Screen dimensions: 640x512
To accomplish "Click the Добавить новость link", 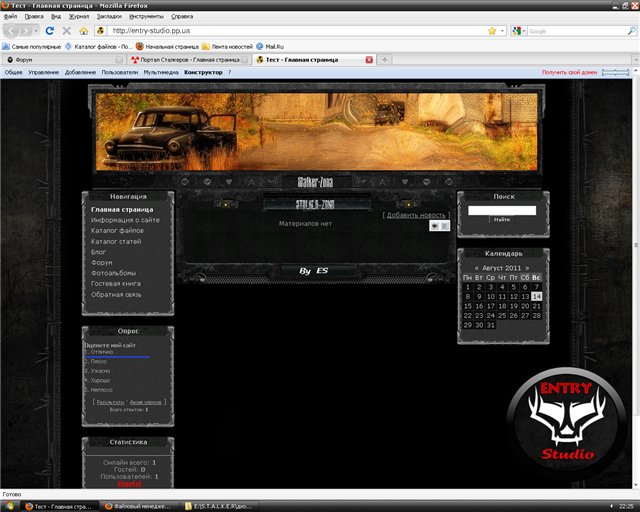I will (416, 215).
